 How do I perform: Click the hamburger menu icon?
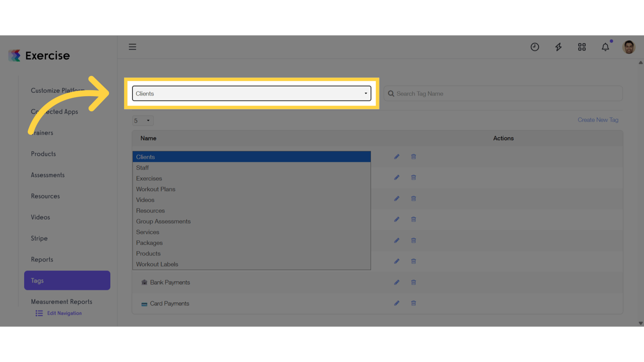[x=132, y=47]
